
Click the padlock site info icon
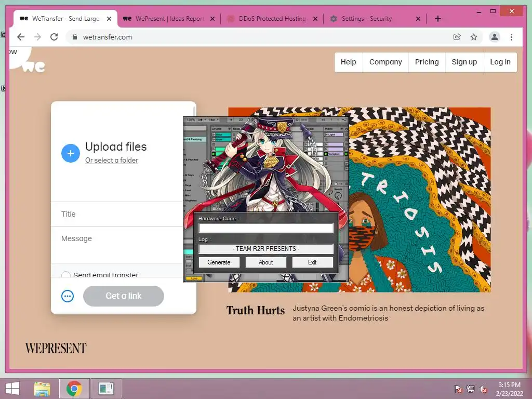coord(75,37)
